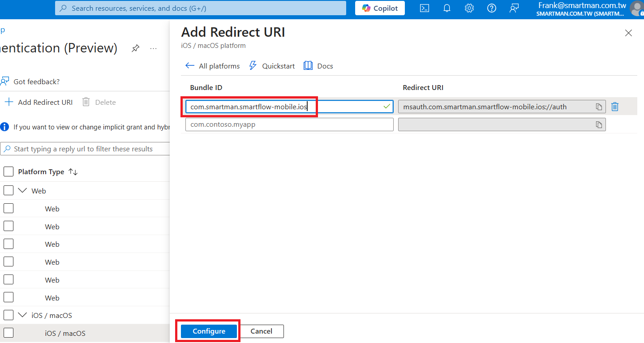Open portal settings gear
This screenshot has width=644, height=343.
click(469, 8)
